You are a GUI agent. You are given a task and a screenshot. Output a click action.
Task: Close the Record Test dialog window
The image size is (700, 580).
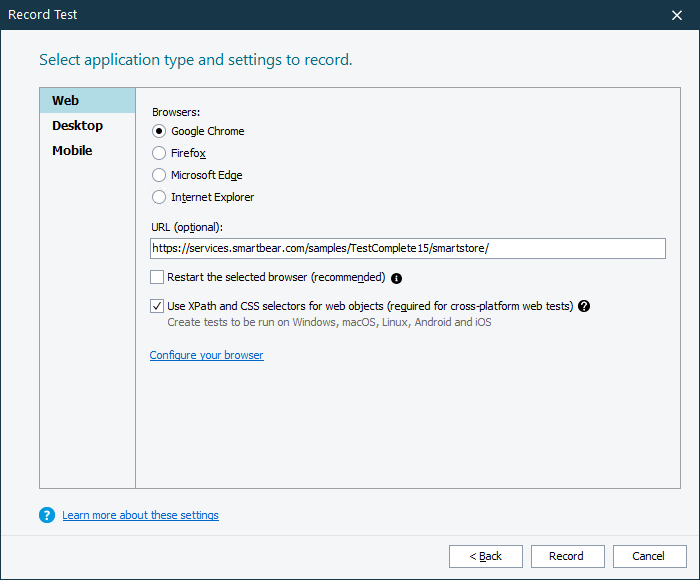click(x=676, y=15)
